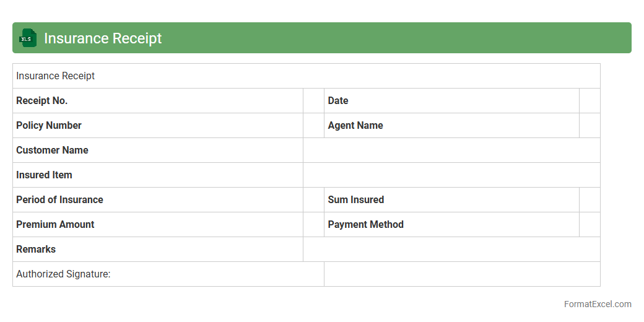644x322 pixels.
Task: Select the Date label cell
Action: tap(451, 101)
